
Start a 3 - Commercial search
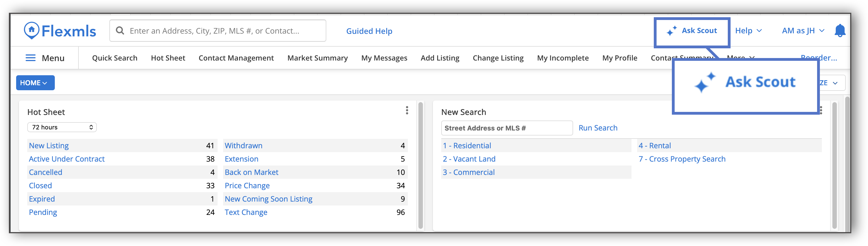pos(469,172)
